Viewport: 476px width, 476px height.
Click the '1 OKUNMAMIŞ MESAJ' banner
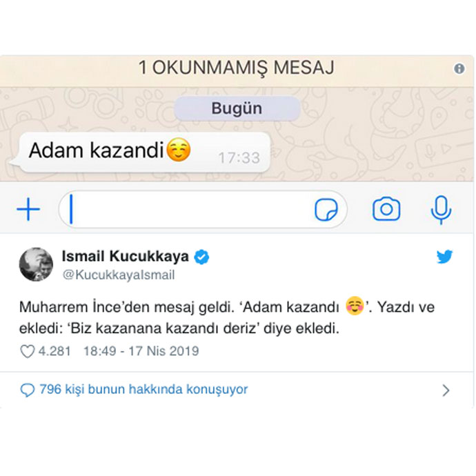coord(237,68)
